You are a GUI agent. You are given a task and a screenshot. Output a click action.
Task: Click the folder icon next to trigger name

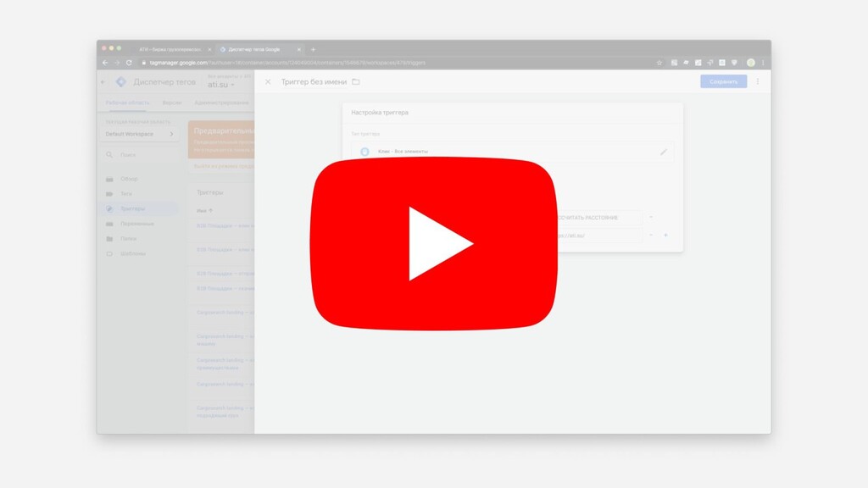click(x=356, y=82)
